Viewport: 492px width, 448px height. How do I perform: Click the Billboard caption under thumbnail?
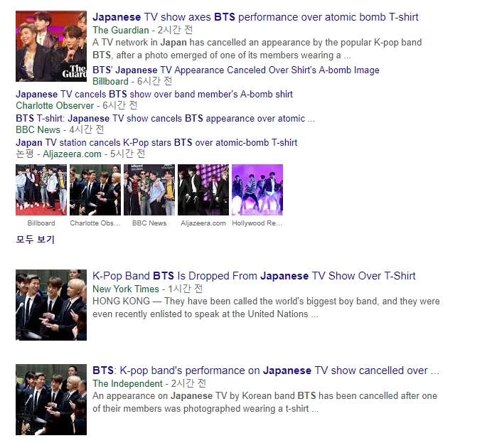coord(41,223)
